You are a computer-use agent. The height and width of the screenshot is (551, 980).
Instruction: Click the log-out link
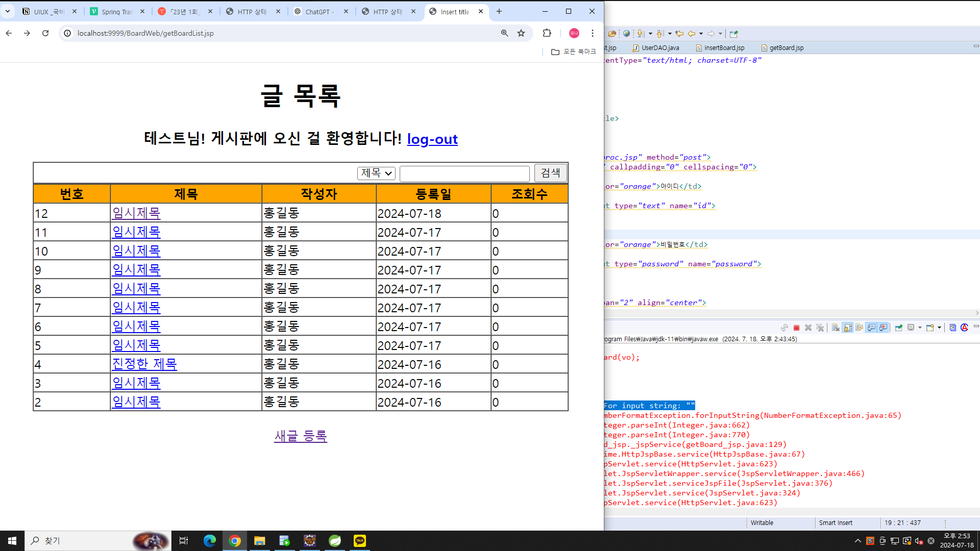point(432,139)
